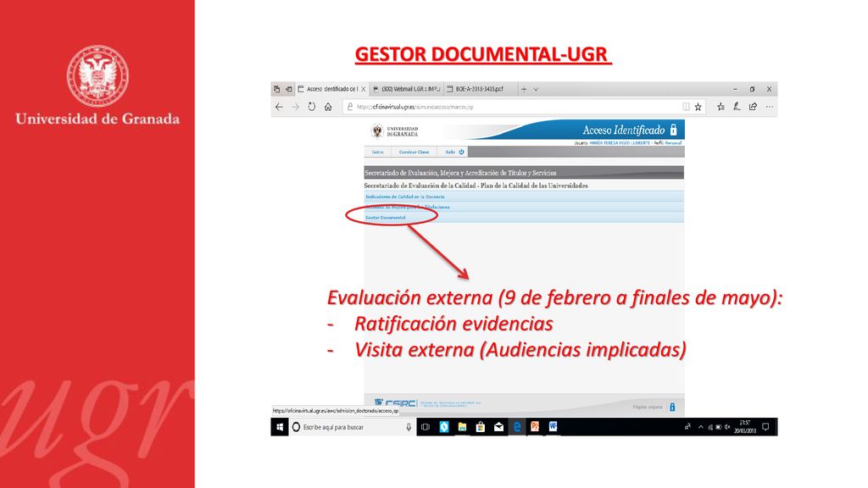Click the browser forward arrow
The width and height of the screenshot is (868, 488).
click(x=295, y=107)
